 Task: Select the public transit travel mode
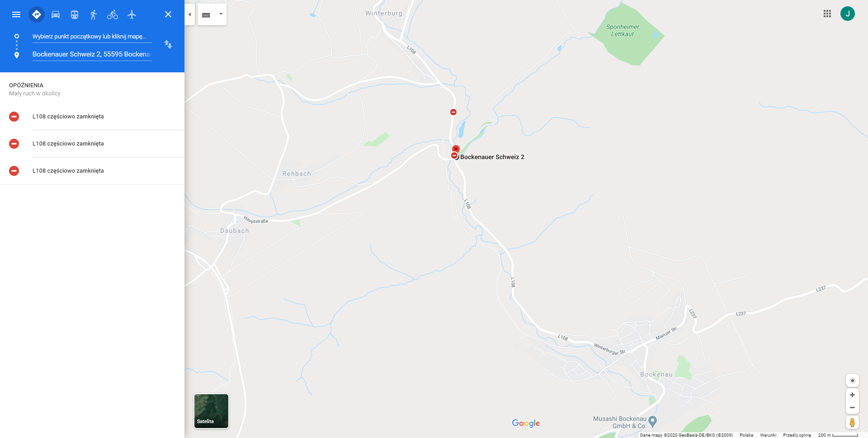click(x=75, y=14)
